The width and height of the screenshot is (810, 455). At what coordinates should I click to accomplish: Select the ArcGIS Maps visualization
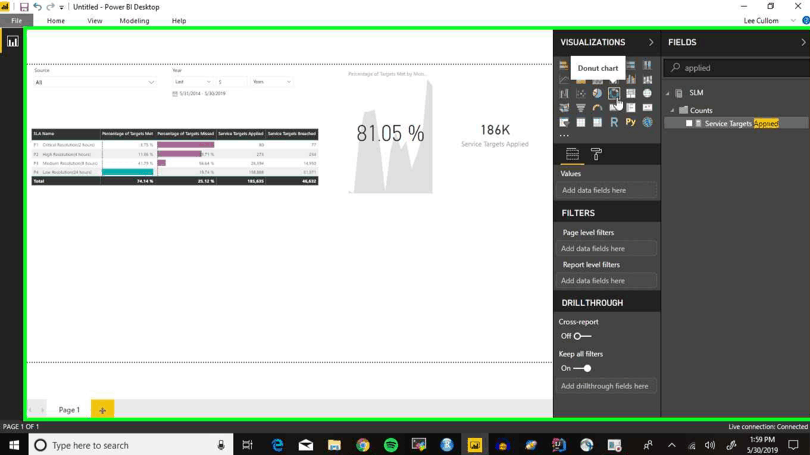(x=647, y=122)
